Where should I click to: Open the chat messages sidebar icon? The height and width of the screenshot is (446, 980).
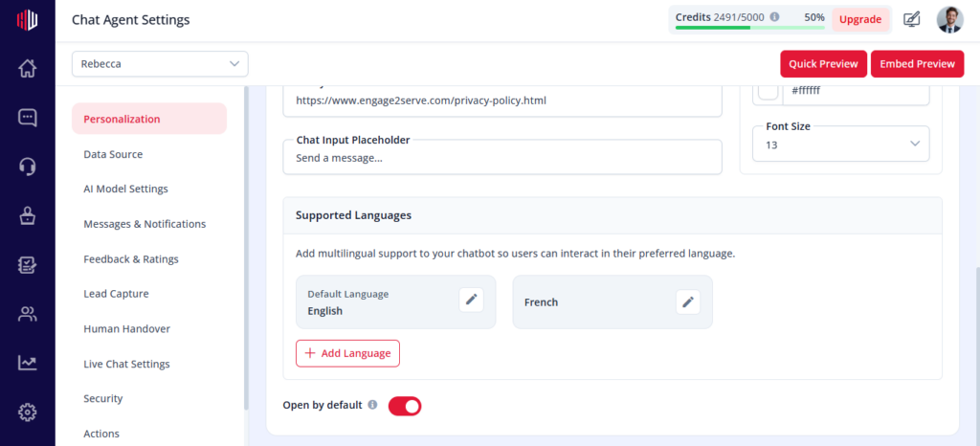pos(27,118)
